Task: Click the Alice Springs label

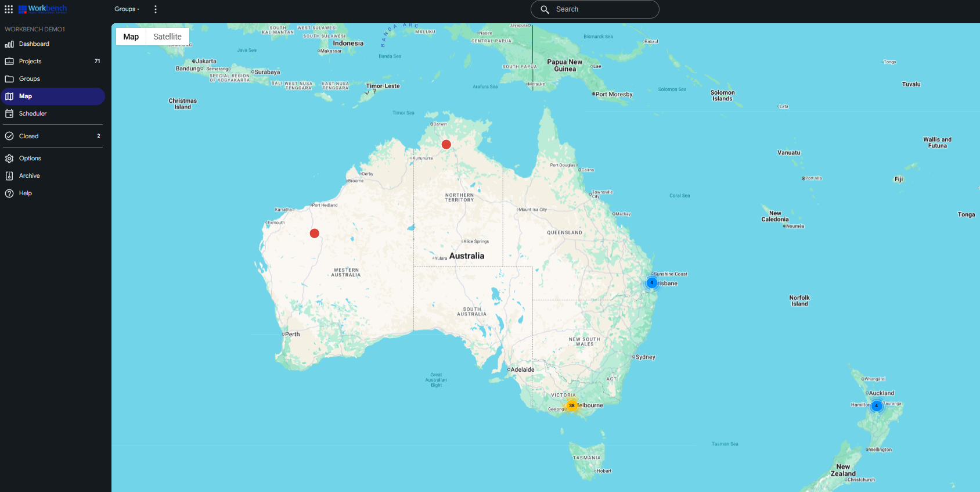Action: (476, 242)
